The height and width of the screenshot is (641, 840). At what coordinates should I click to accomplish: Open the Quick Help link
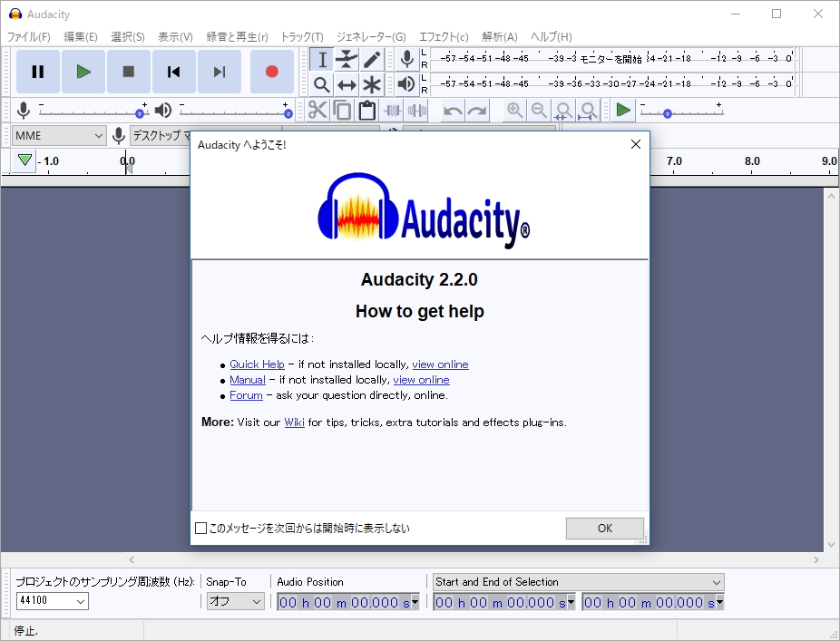click(x=257, y=364)
